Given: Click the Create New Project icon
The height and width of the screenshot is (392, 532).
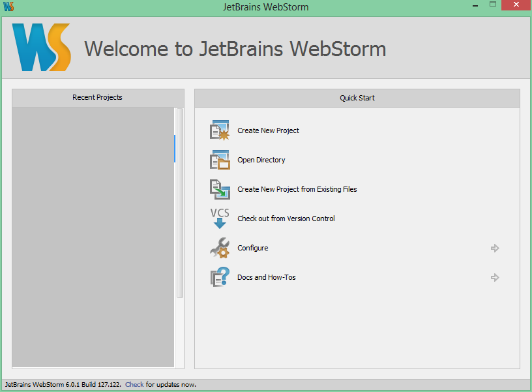Looking at the screenshot, I should click(220, 130).
